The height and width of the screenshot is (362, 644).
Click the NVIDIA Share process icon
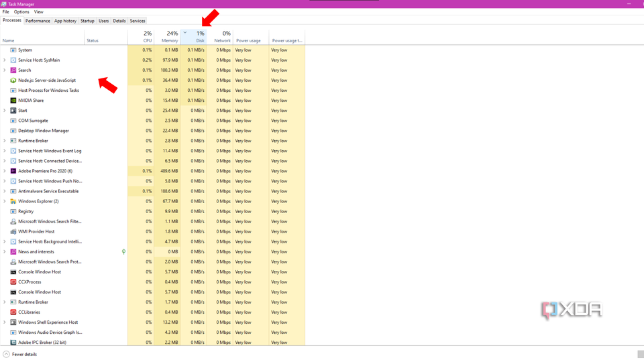click(13, 101)
